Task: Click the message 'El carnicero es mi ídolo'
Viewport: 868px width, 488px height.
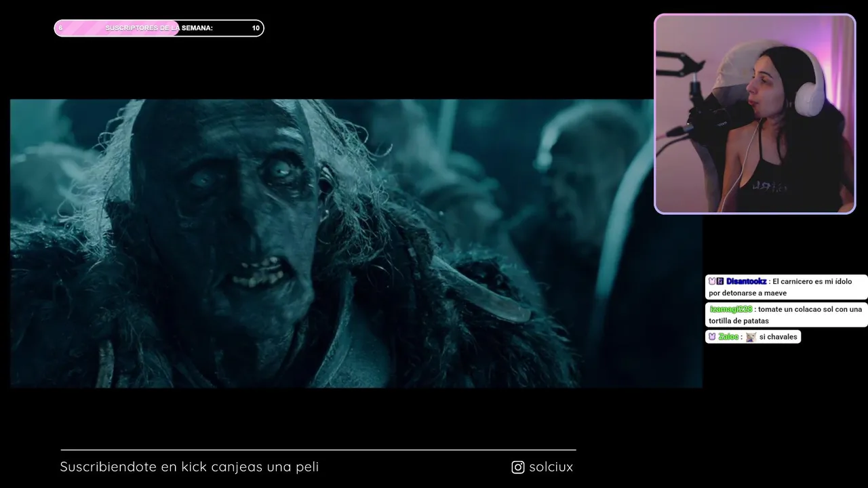Action: tap(812, 281)
